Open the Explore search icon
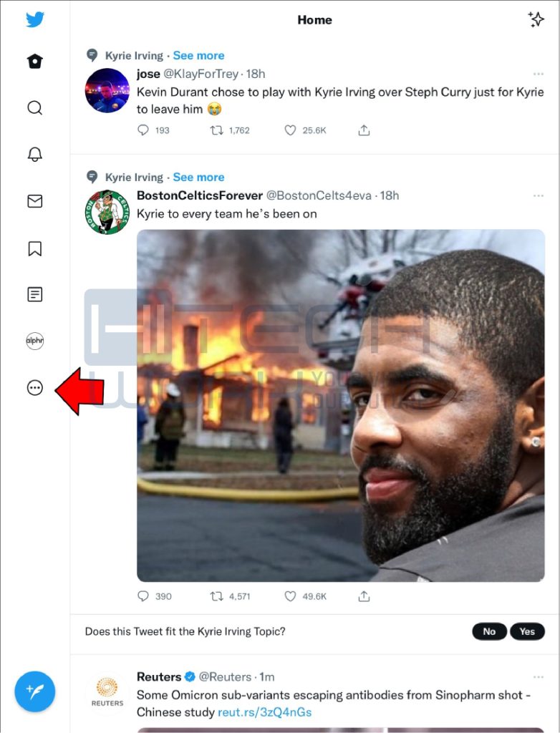This screenshot has height=733, width=560. click(x=34, y=108)
